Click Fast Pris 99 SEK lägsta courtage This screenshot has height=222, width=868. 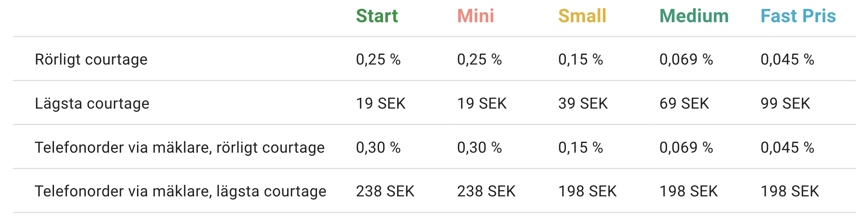[x=785, y=103]
